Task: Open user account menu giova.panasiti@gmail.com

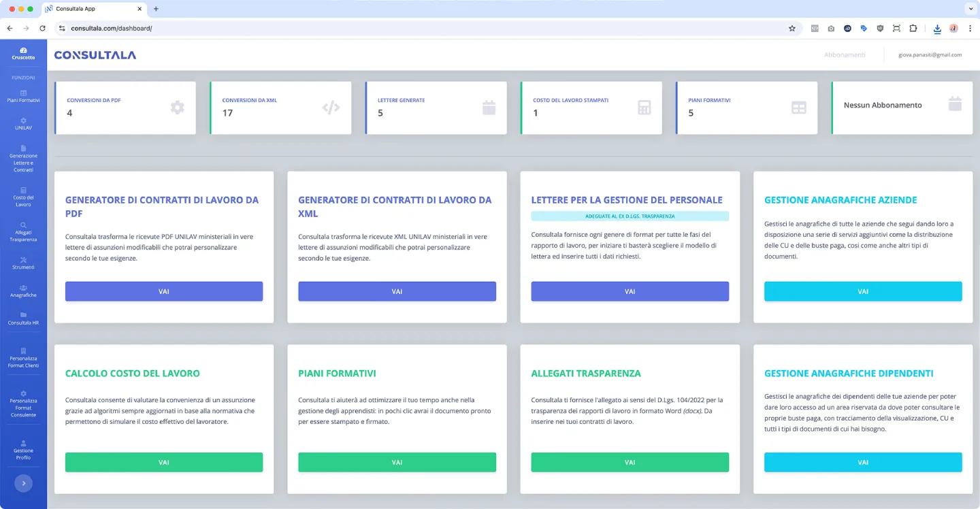Action: 930,54
